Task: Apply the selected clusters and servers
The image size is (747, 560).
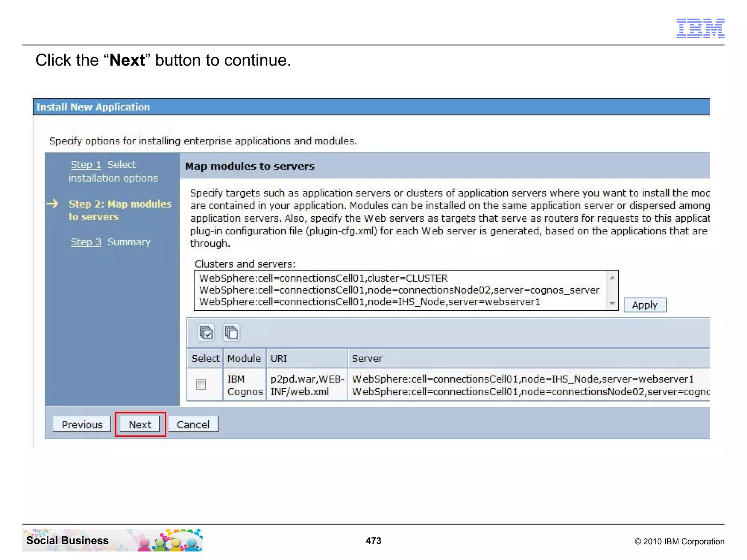Action: point(645,305)
